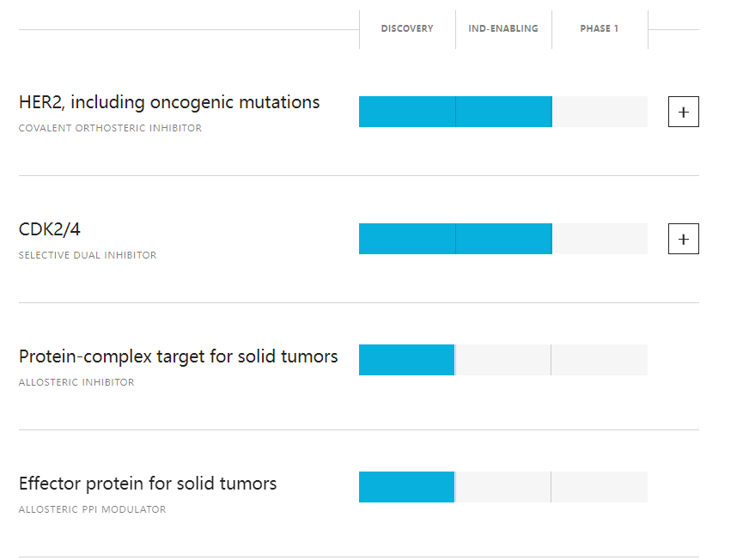Open the HER2, including oncogenic mutations title

[x=169, y=102]
